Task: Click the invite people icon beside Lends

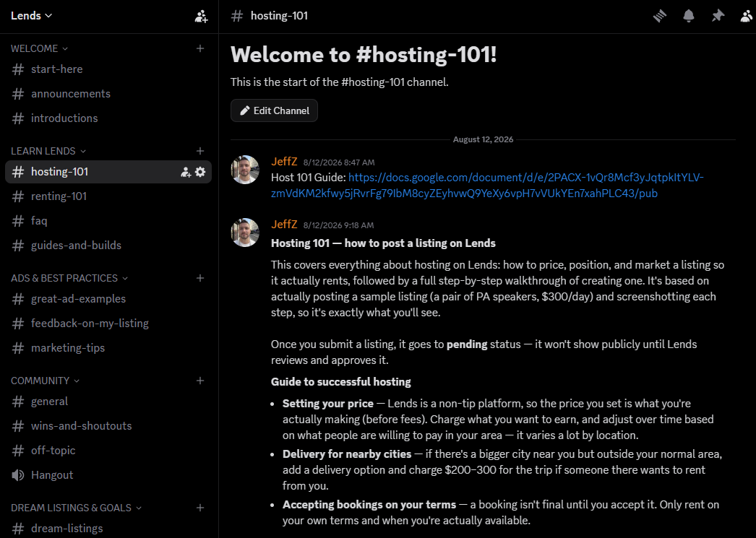Action: (x=201, y=17)
